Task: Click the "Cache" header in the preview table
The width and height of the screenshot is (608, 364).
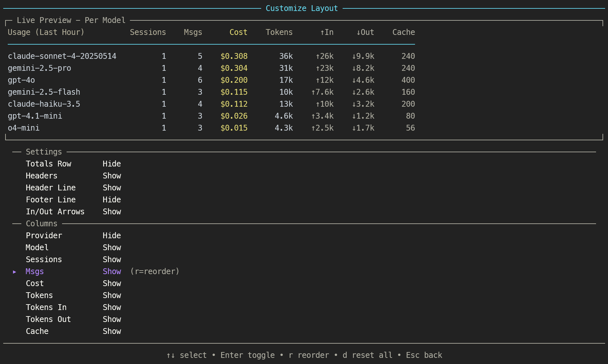Action: click(x=404, y=32)
